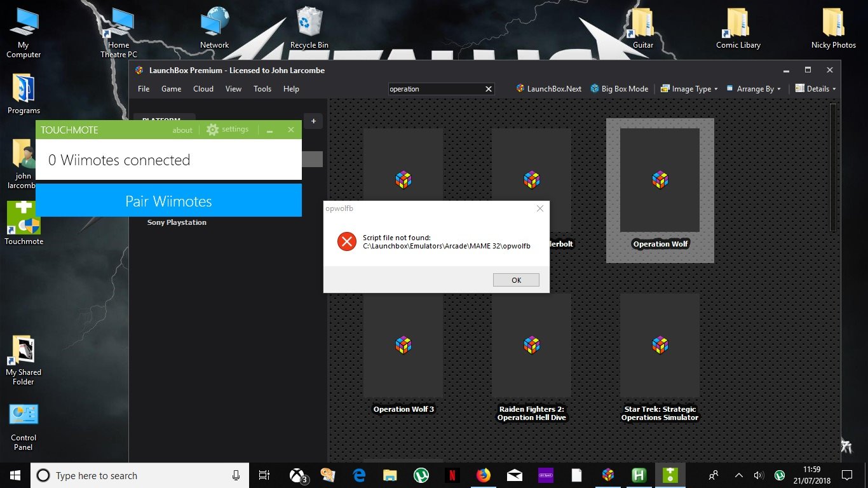Open Touchmote desktop shortcut
Image resolution: width=868 pixels, height=488 pixels.
pos(24,223)
